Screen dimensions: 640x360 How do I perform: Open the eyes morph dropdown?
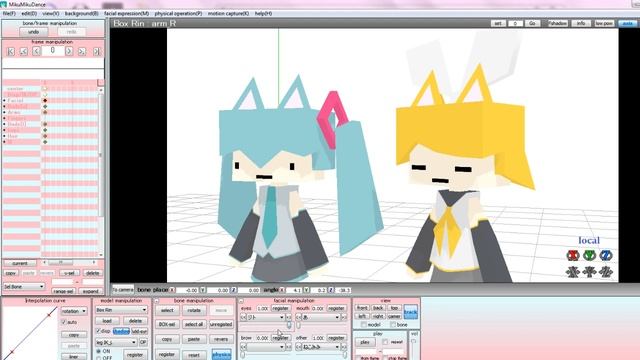point(266,317)
